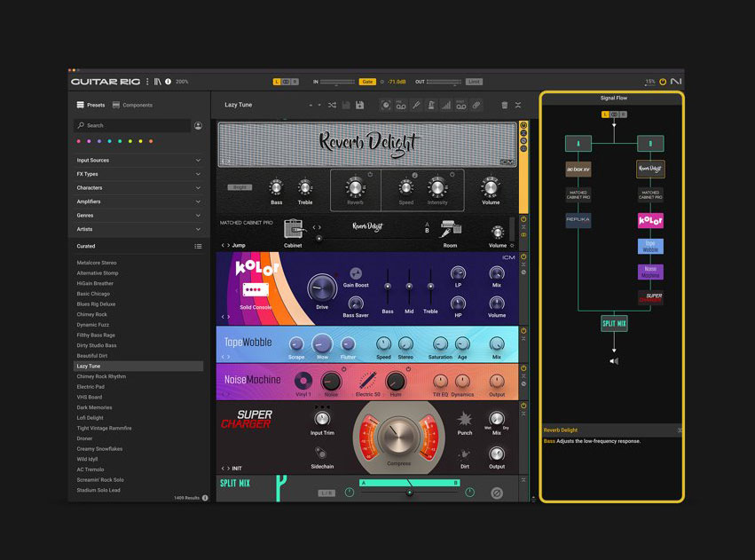Expand the Input Sources filter
The height and width of the screenshot is (560, 755).
pyautogui.click(x=138, y=161)
